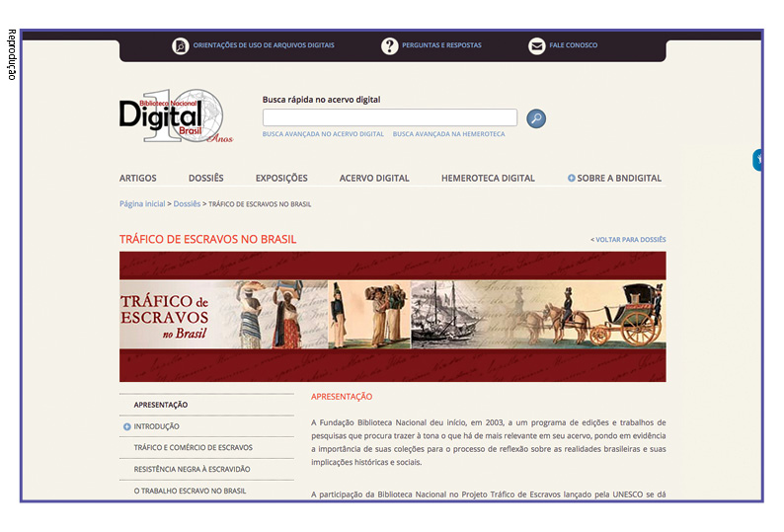The height and width of the screenshot is (532, 784).
Task: Open Busca avançada na hemeroteca link
Action: point(448,134)
